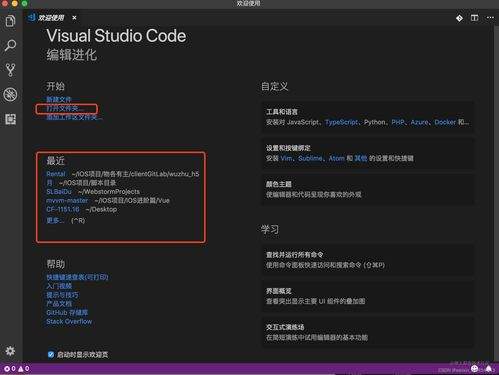Click the 颜色主题 customization card
Image resolution: width=499 pixels, height=375 pixels.
click(368, 189)
